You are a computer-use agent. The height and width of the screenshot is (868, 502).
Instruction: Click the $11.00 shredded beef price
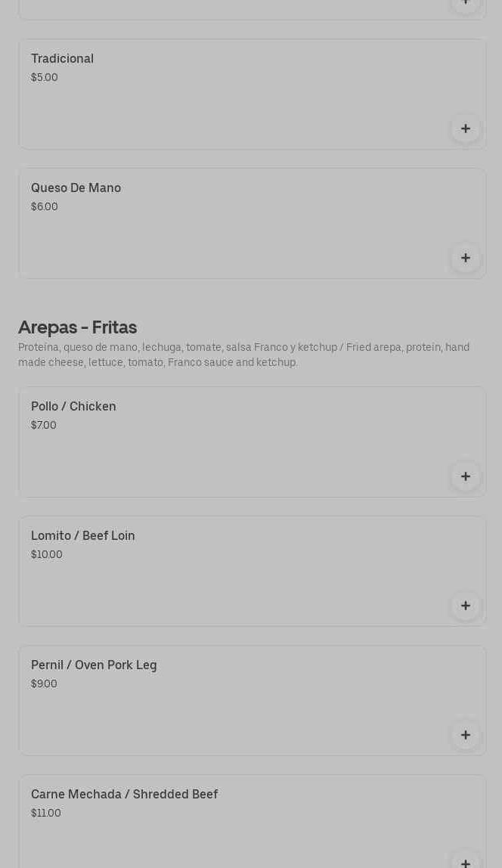46,814
